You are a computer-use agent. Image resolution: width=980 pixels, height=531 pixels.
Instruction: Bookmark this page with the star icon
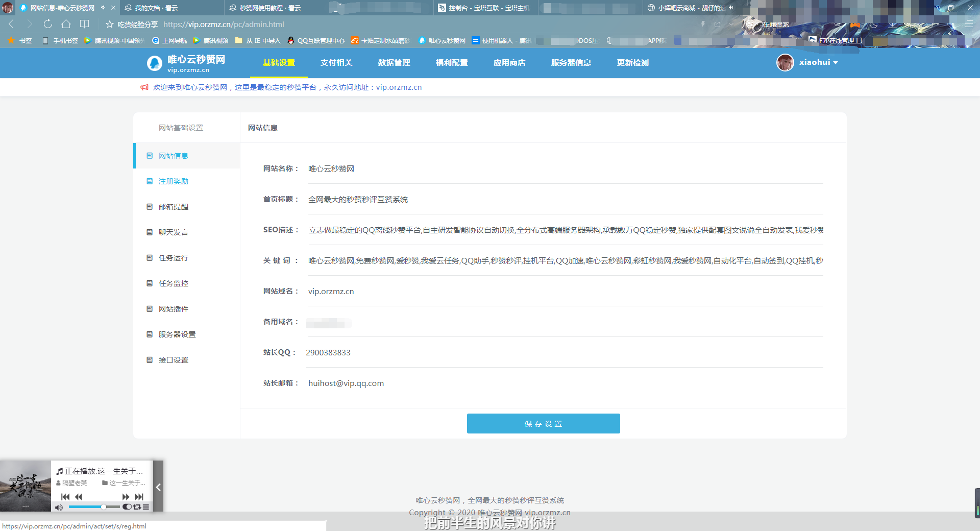point(109,24)
